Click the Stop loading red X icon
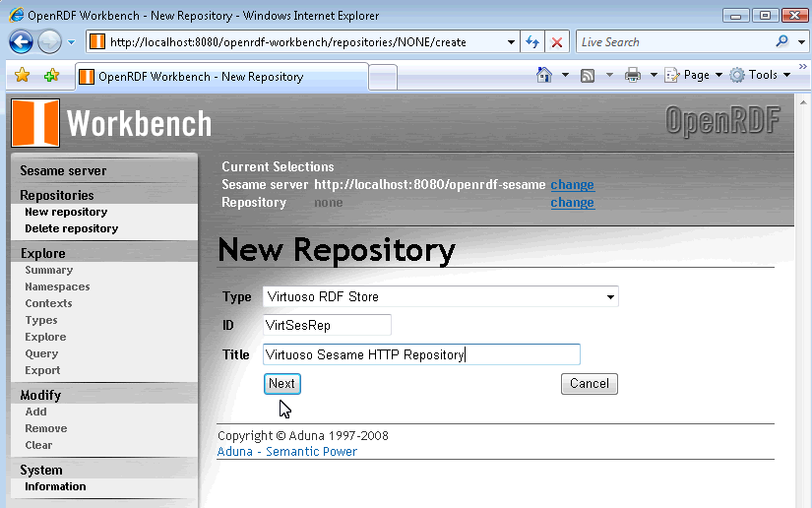Viewport: 812px width, 508px height. (x=557, y=42)
